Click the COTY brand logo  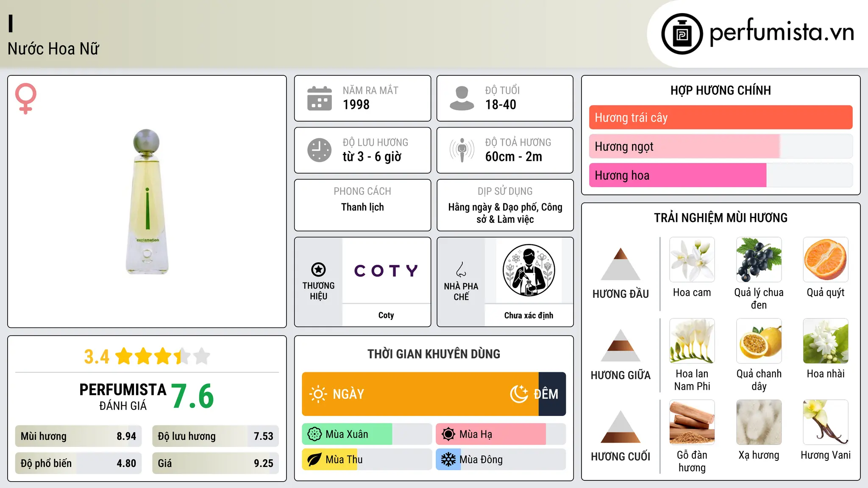pos(386,270)
